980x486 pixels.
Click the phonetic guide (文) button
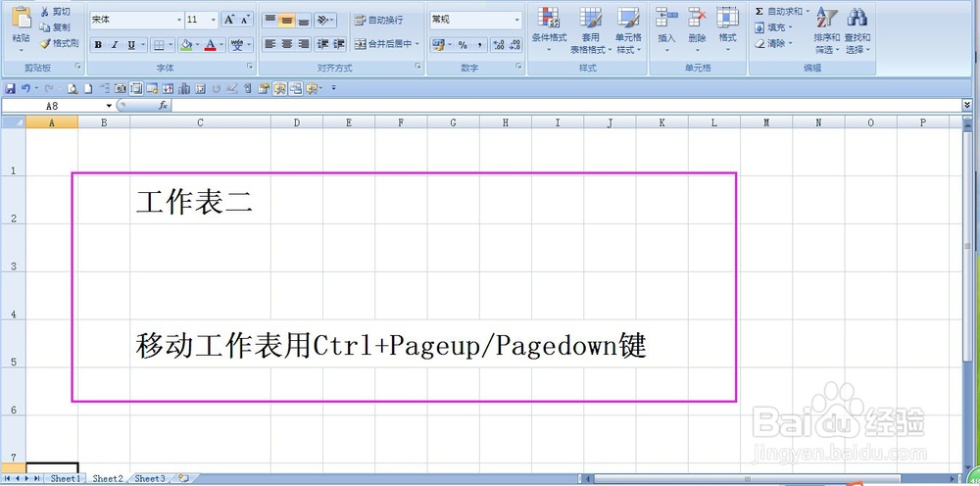pyautogui.click(x=237, y=44)
